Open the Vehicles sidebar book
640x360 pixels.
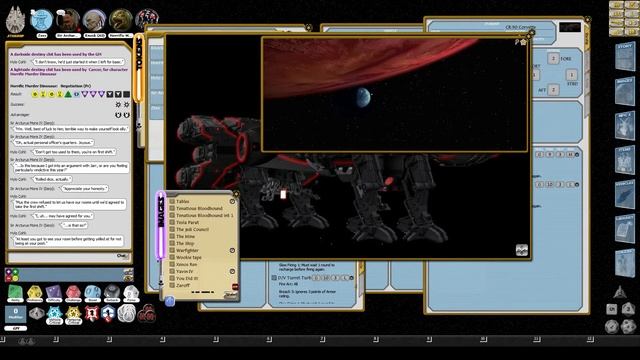point(625,195)
